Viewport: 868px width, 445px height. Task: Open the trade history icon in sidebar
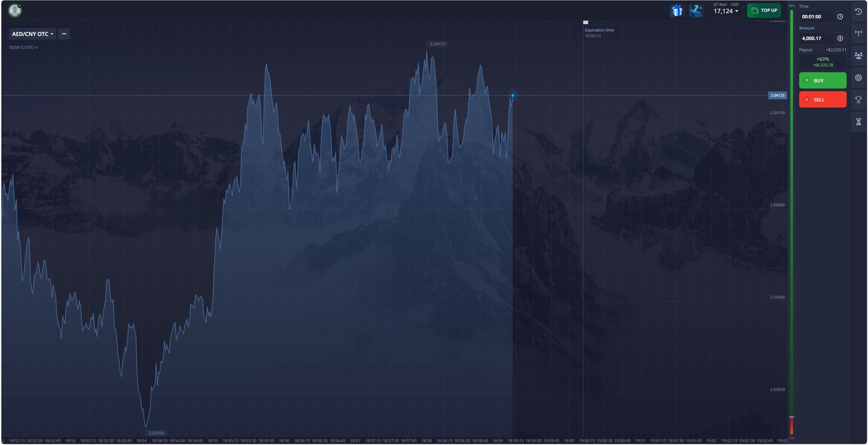[x=858, y=11]
